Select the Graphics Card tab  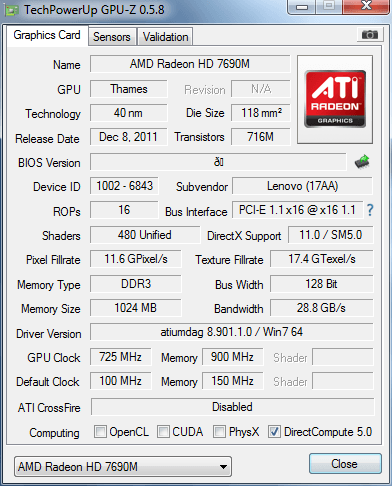pos(47,35)
